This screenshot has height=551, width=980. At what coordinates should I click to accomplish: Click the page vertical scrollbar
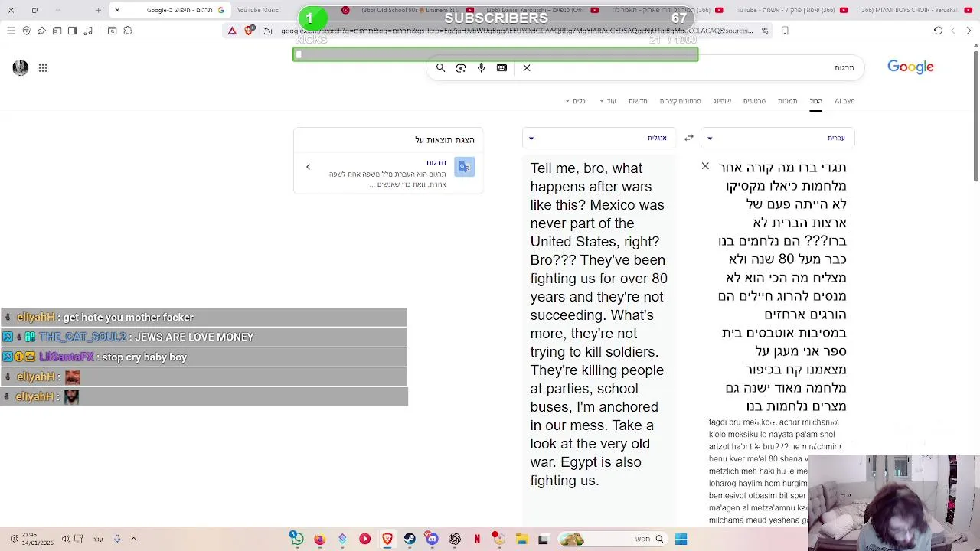tap(975, 115)
